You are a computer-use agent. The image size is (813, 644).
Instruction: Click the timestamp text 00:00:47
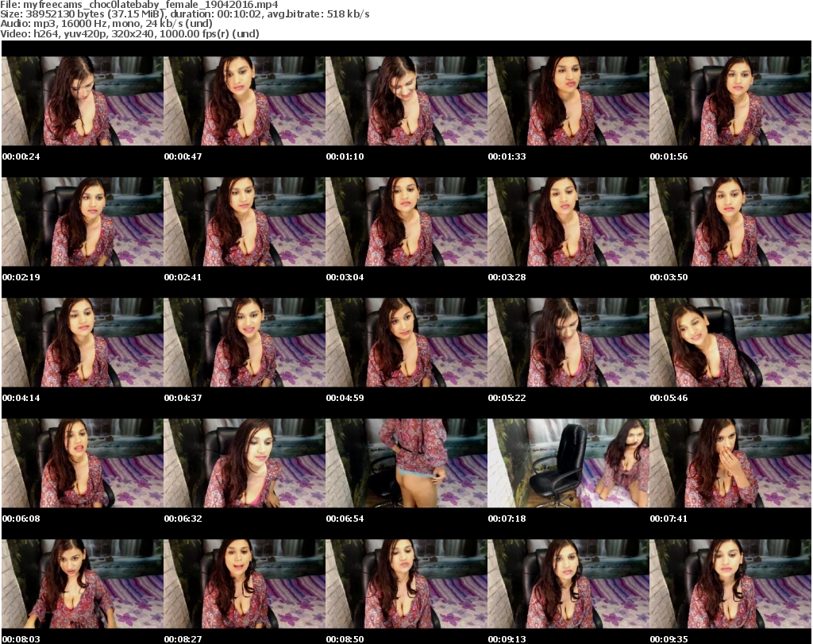[183, 156]
